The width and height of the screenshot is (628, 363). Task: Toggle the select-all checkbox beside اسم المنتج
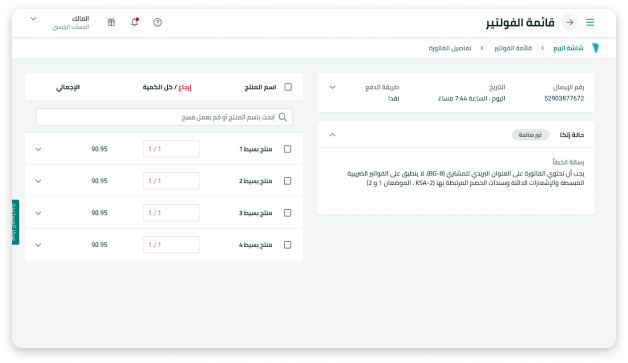(x=288, y=87)
